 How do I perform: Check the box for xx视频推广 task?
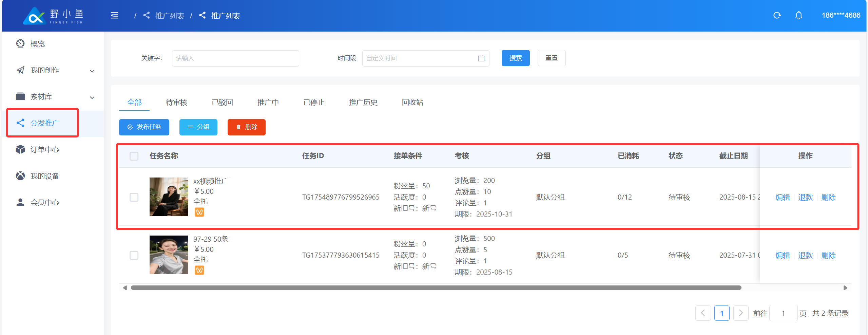pyautogui.click(x=134, y=197)
